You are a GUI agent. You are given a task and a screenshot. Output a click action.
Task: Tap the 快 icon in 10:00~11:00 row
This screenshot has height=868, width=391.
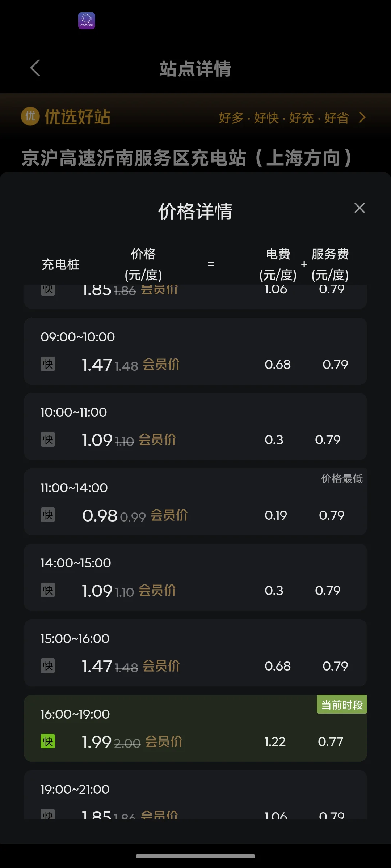click(48, 439)
